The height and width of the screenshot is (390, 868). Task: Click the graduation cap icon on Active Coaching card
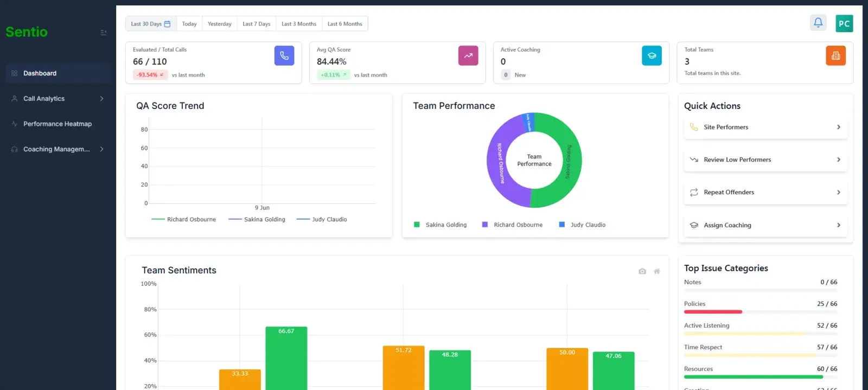(652, 55)
